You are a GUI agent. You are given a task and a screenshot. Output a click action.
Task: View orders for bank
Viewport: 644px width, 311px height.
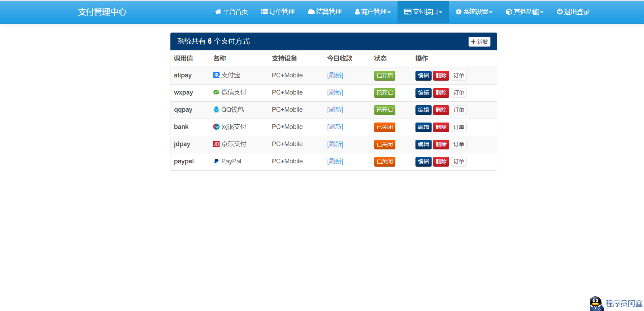tap(459, 127)
